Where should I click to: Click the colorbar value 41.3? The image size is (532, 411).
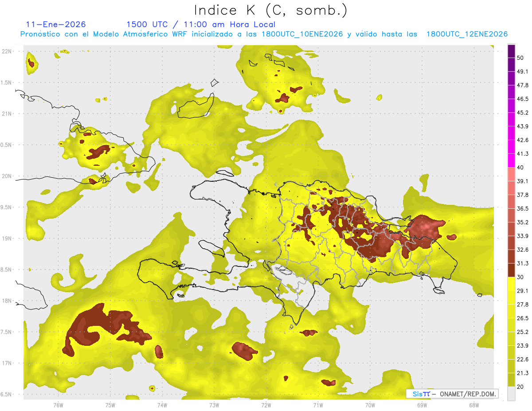pyautogui.click(x=523, y=154)
